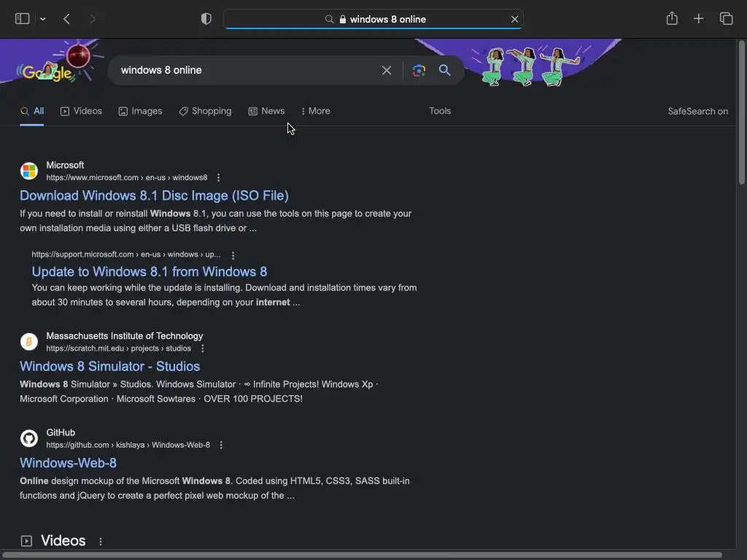Click the Videos section play icon
This screenshot has height=560, width=747.
click(x=26, y=541)
